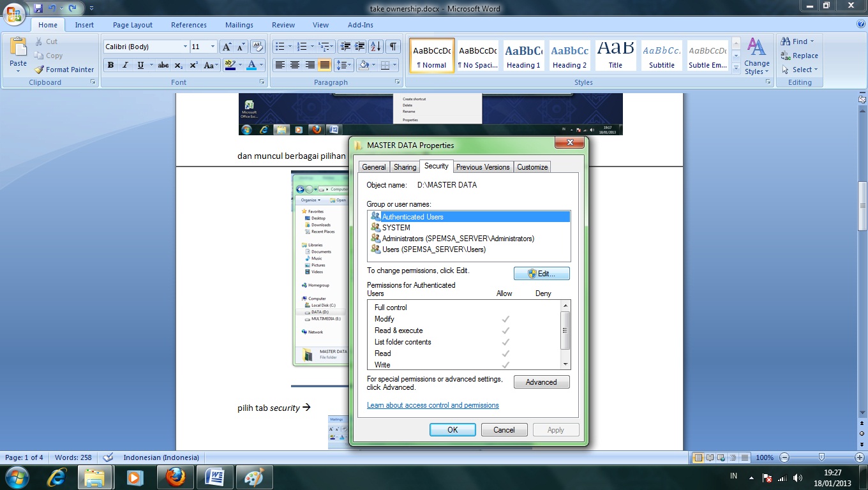Select the Format Painter tool
Viewport: 868px width, 490px height.
(64, 70)
